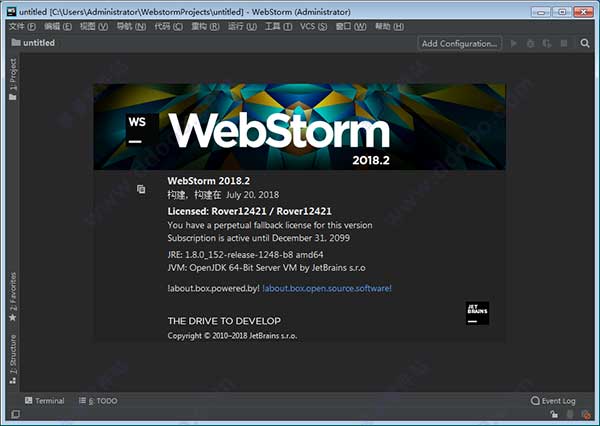Click the Debug bug icon in toolbar

[530, 44]
